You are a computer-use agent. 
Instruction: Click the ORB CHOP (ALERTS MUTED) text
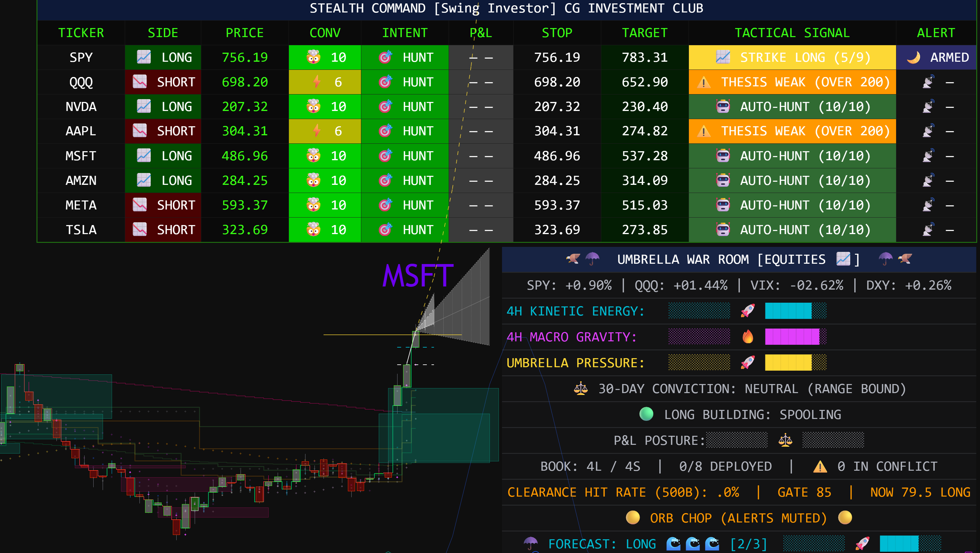(739, 518)
